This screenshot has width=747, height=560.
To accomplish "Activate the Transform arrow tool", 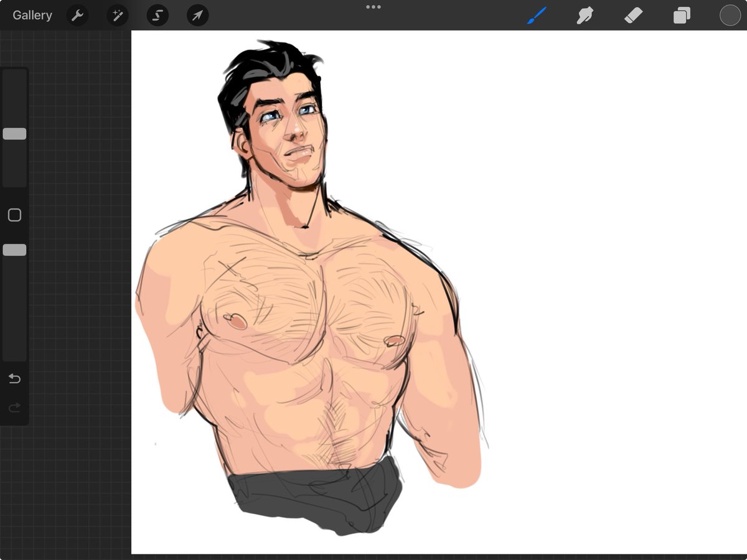I will pos(197,16).
